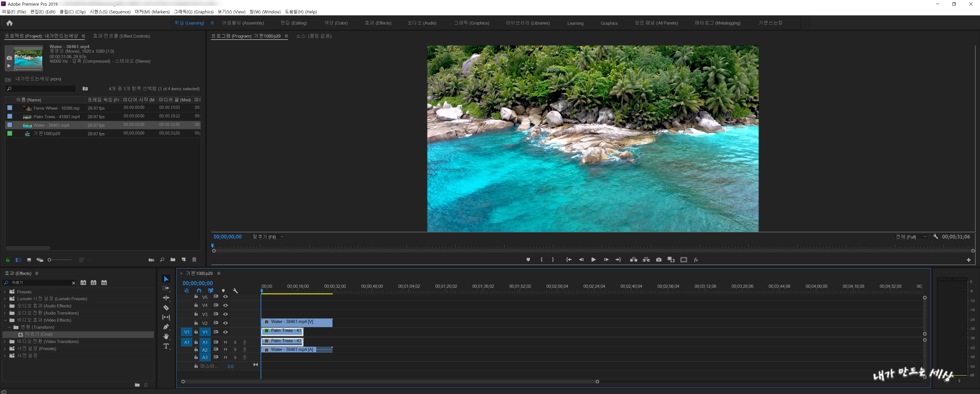The width and height of the screenshot is (980, 394).
Task: Expand Lumetri Presets folder
Action: click(x=5, y=299)
